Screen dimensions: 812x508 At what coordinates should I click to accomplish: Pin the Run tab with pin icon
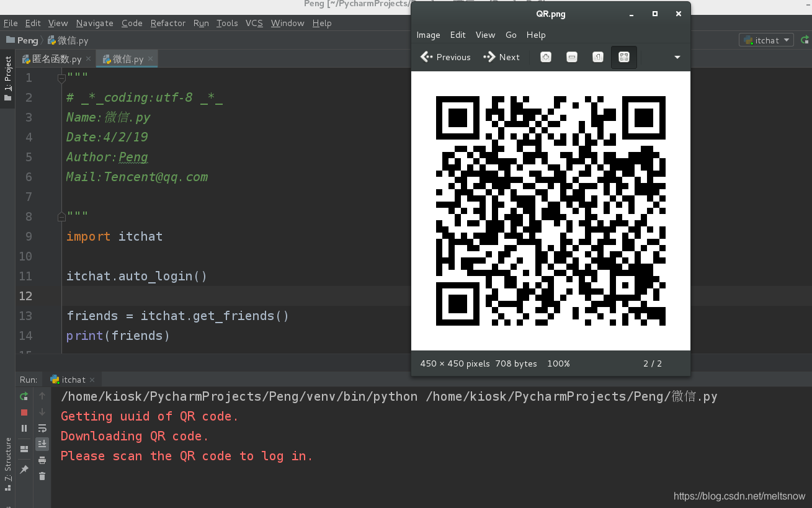click(24, 470)
